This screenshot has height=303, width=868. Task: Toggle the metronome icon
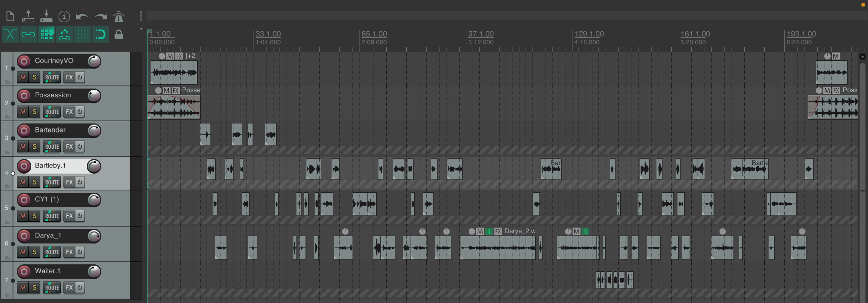tap(118, 16)
